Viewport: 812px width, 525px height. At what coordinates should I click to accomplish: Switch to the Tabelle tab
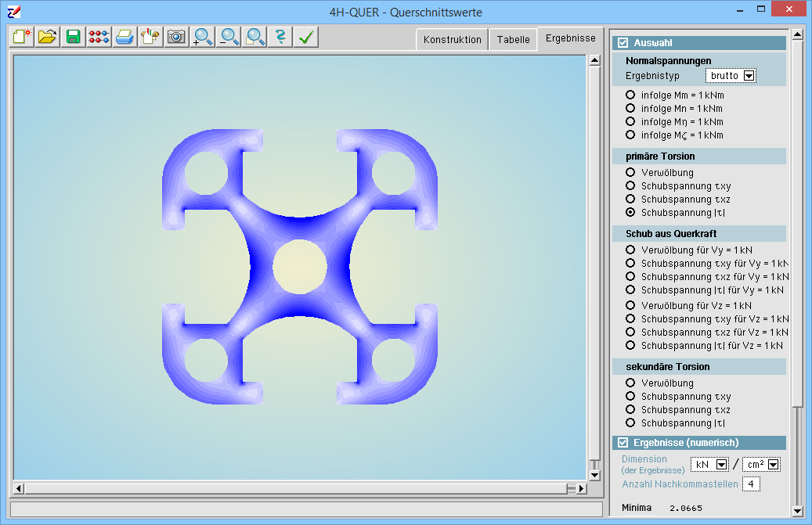[513, 40]
